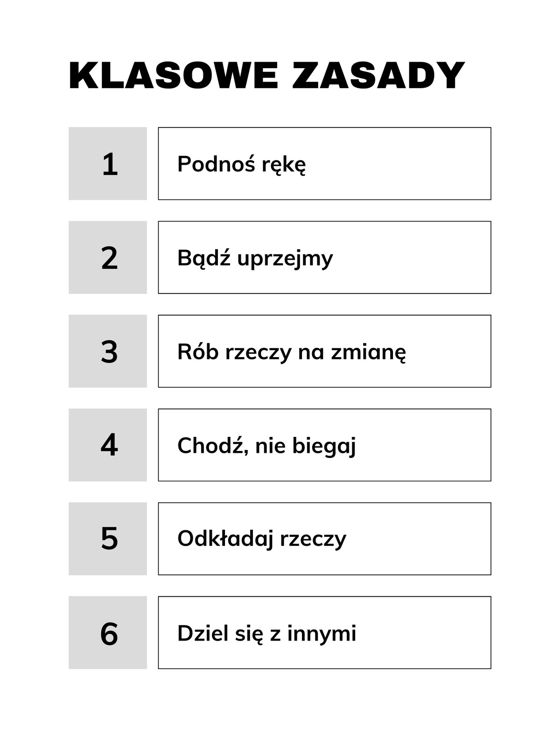This screenshot has width=560, height=747.
Task: Click the word KLASOWE in the heading
Action: (x=174, y=75)
